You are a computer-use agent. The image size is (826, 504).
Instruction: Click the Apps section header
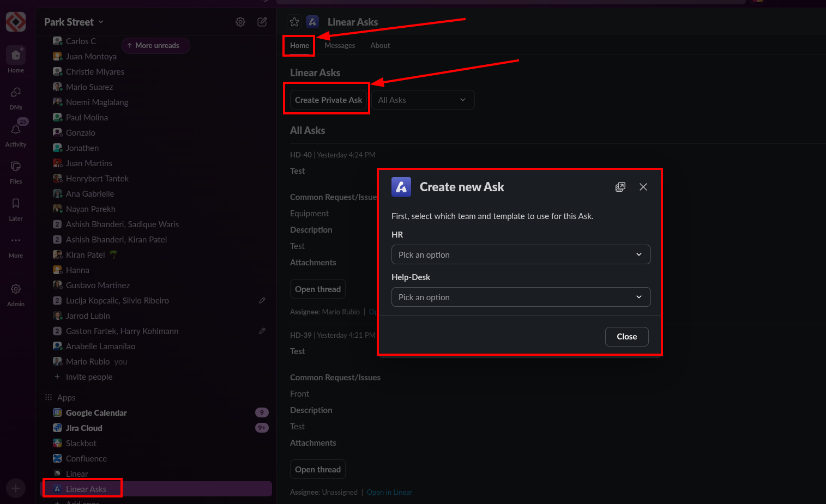pos(66,397)
